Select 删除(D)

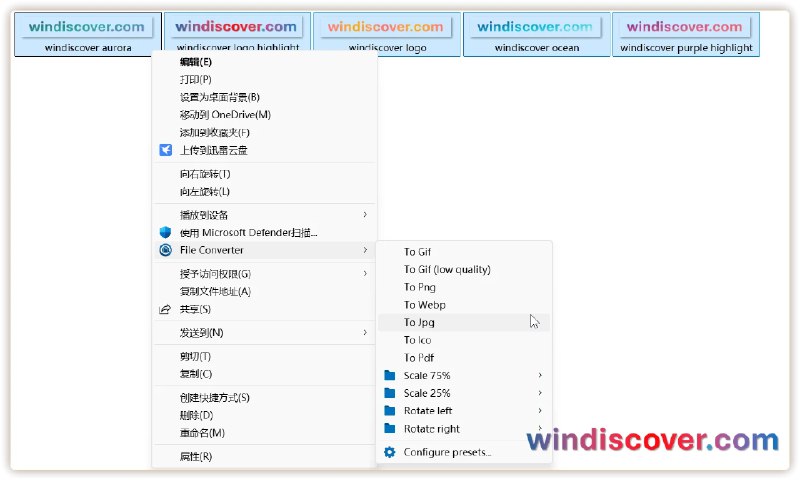coord(264,415)
